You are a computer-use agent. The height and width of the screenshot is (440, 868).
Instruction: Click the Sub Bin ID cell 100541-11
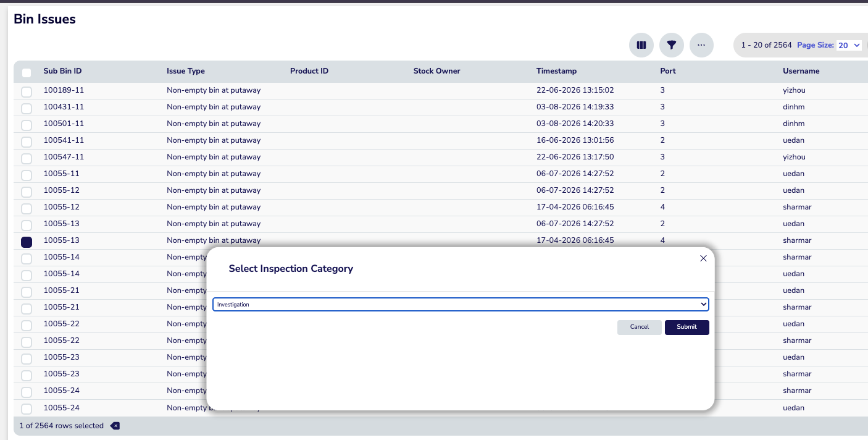[64, 140]
